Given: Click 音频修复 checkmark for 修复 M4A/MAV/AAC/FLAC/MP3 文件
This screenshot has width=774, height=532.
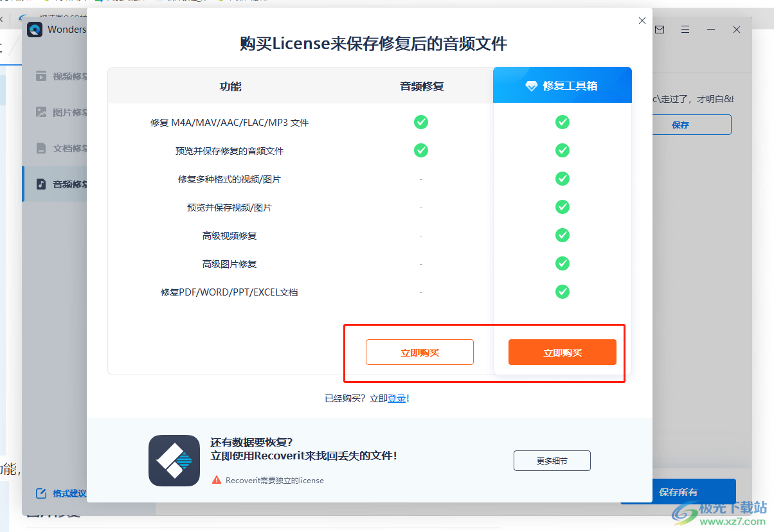Looking at the screenshot, I should [x=421, y=122].
